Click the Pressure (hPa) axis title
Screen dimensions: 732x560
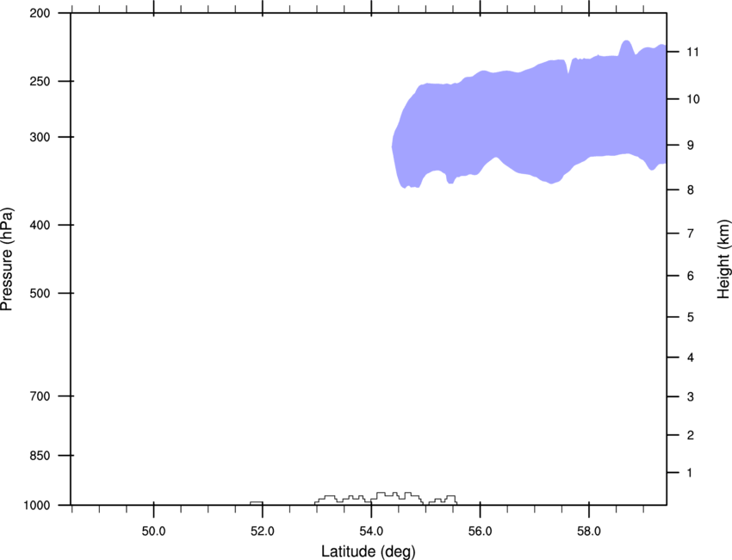point(7,259)
